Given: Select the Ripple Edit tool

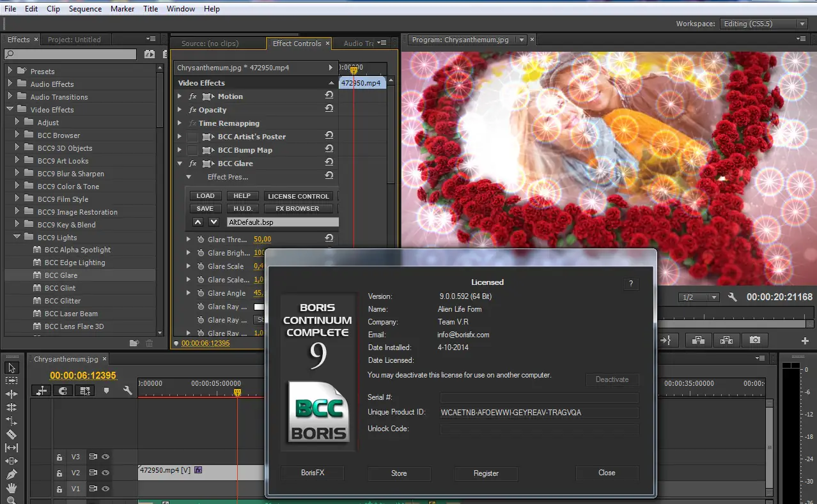Looking at the screenshot, I should [12, 394].
